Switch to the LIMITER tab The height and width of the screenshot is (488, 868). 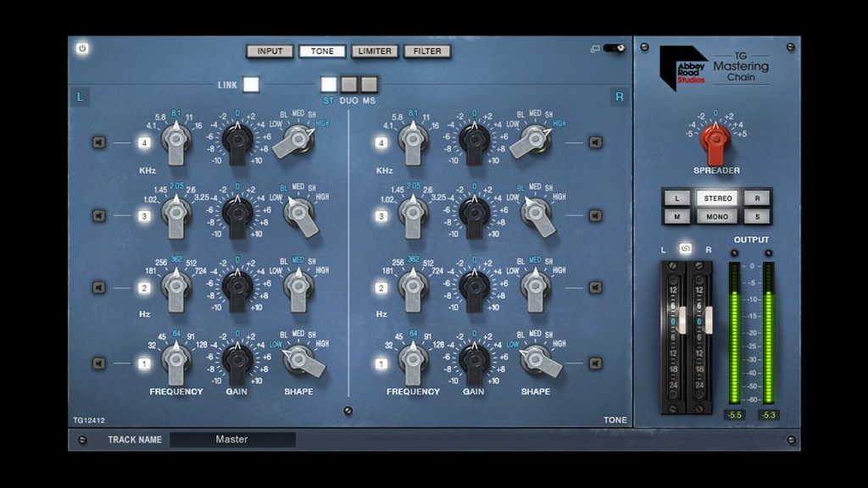374,51
